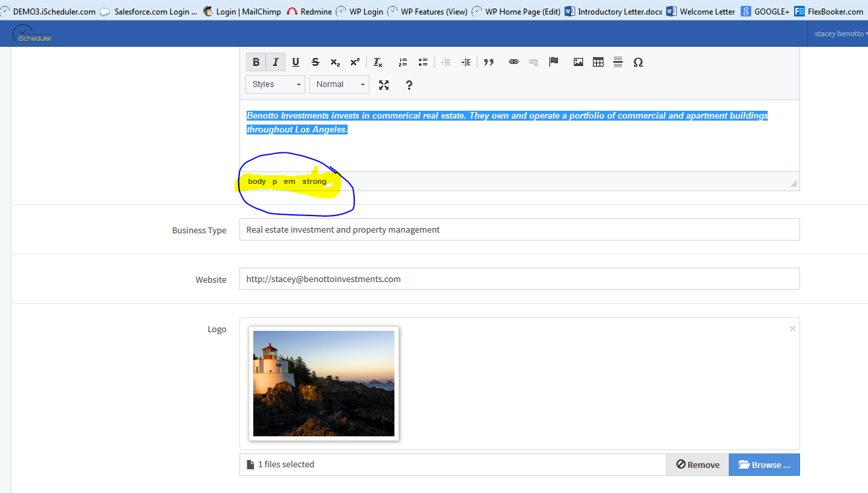Click the Business Type label
This screenshot has height=493, width=868.
click(x=199, y=230)
